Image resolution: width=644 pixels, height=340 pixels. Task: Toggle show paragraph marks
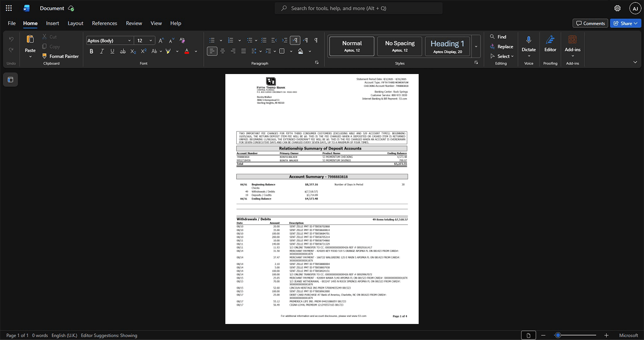(x=316, y=41)
